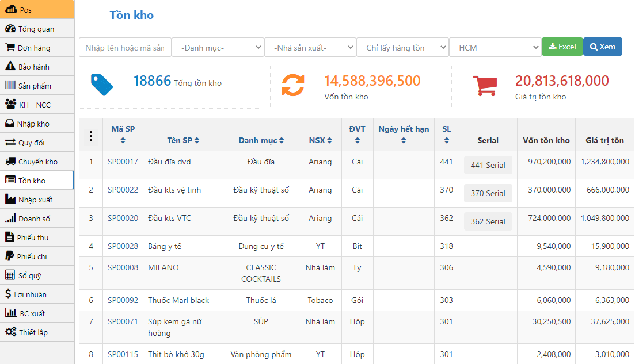Click the product name search field

(125, 48)
